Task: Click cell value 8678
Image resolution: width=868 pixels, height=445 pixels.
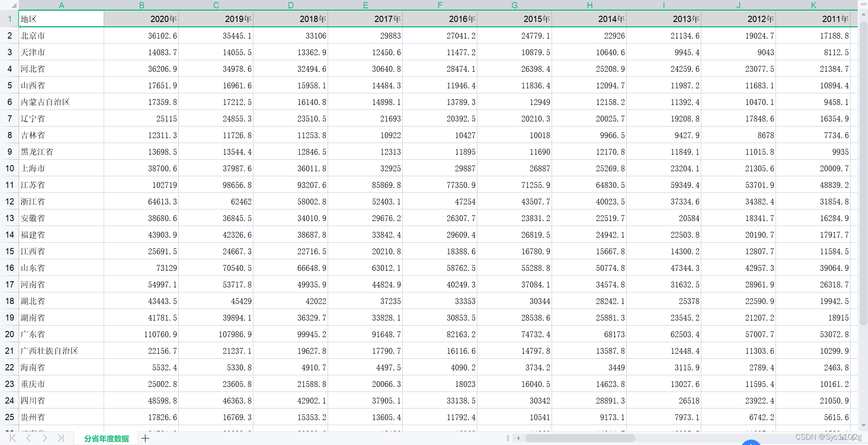Action: [x=739, y=135]
